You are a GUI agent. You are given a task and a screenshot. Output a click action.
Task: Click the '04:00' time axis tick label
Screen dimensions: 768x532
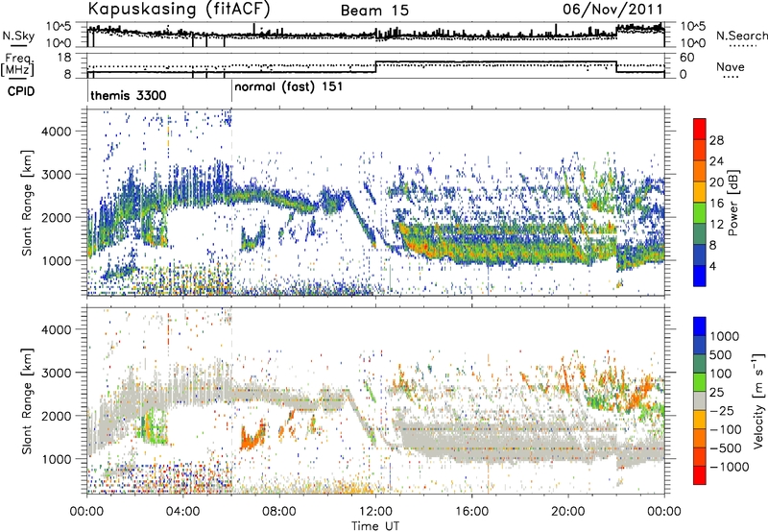pyautogui.click(x=183, y=512)
